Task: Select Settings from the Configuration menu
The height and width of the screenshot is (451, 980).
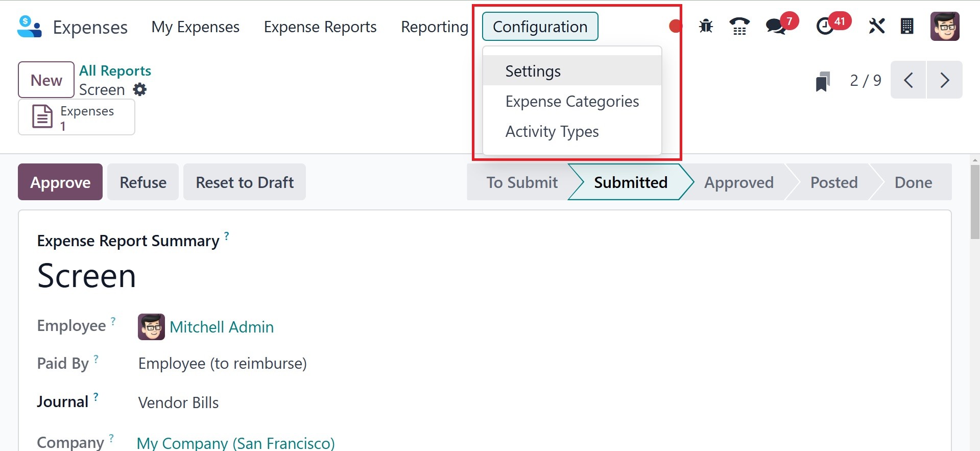Action: click(x=533, y=71)
